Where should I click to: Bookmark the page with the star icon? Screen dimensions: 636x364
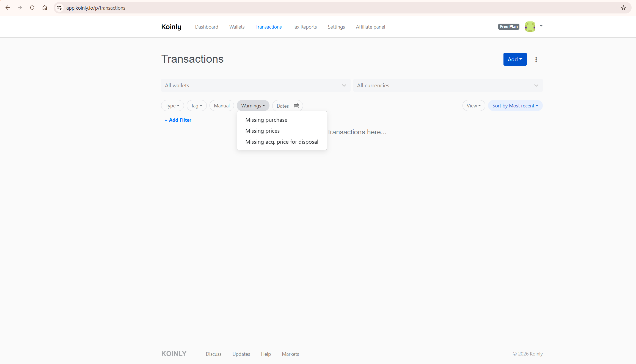623,8
